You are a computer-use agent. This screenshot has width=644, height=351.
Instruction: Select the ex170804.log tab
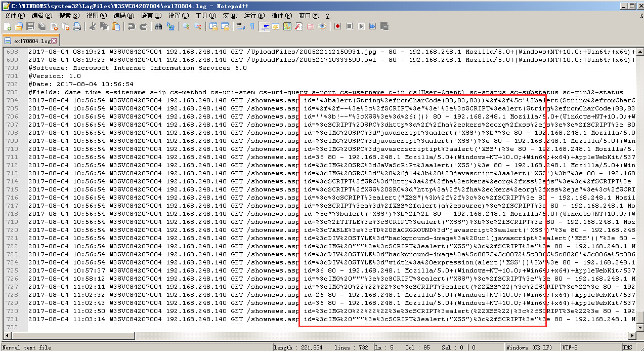pyautogui.click(x=30, y=41)
